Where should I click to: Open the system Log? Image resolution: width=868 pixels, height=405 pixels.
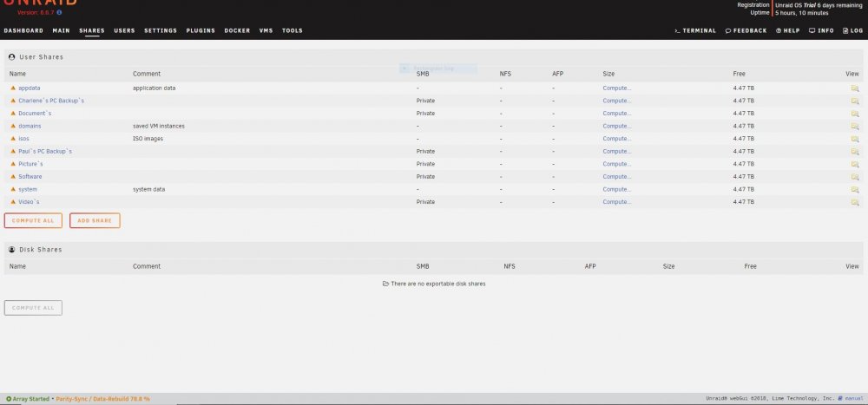(x=853, y=31)
